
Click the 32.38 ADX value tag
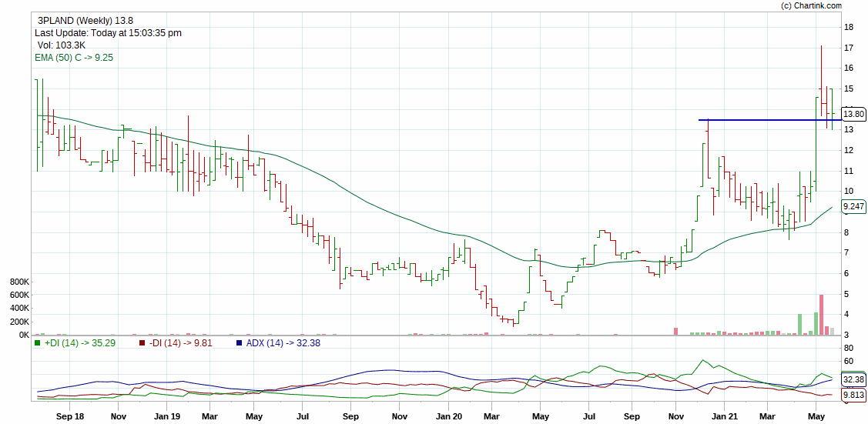pyautogui.click(x=853, y=380)
